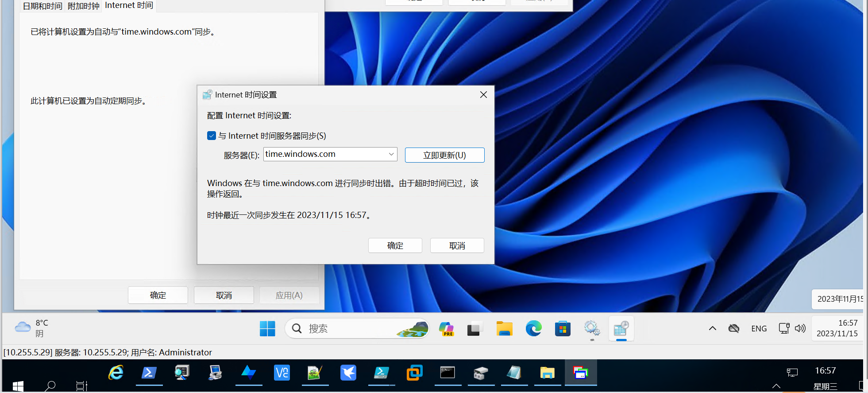Click the 立即更新(U) button

click(x=444, y=155)
